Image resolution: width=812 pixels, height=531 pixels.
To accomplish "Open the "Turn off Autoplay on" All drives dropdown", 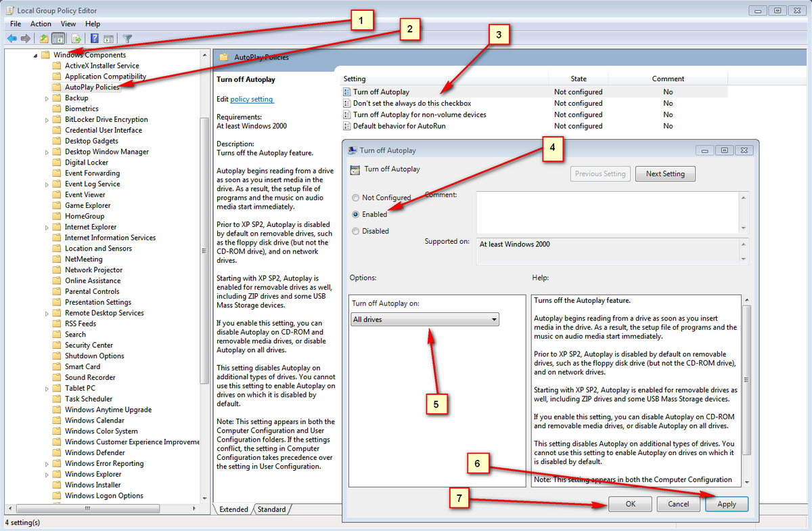I will pyautogui.click(x=425, y=319).
